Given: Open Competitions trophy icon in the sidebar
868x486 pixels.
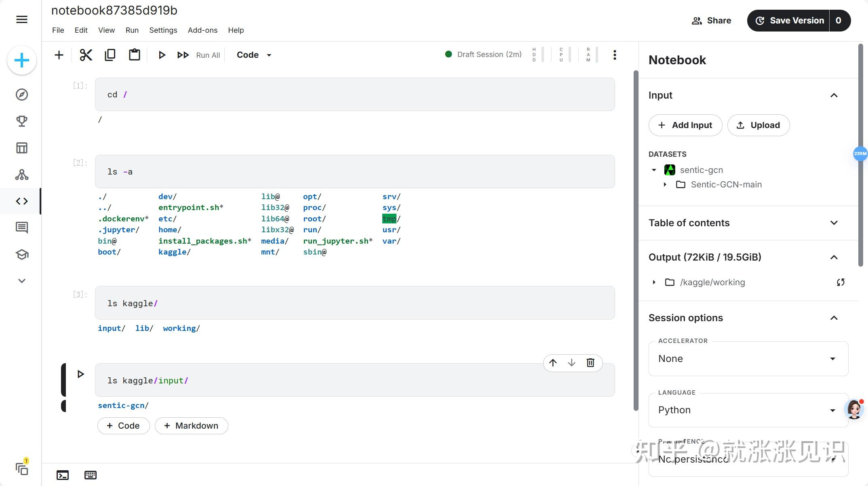Looking at the screenshot, I should [x=22, y=121].
